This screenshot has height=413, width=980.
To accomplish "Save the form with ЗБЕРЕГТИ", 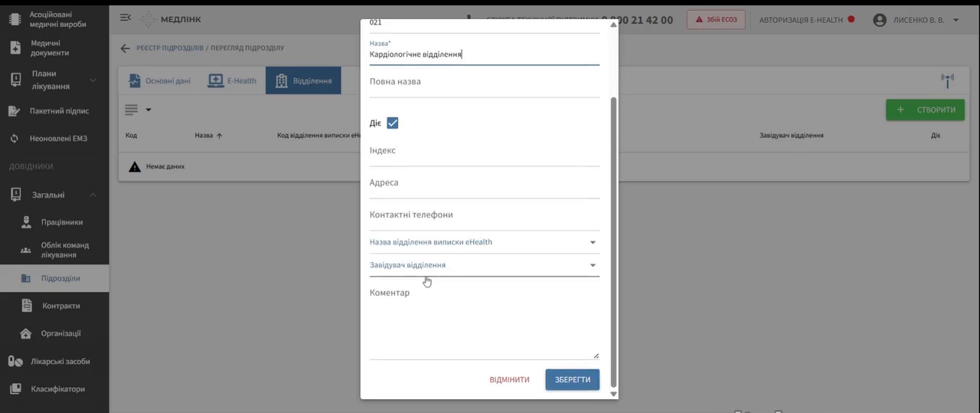I will [x=573, y=380].
